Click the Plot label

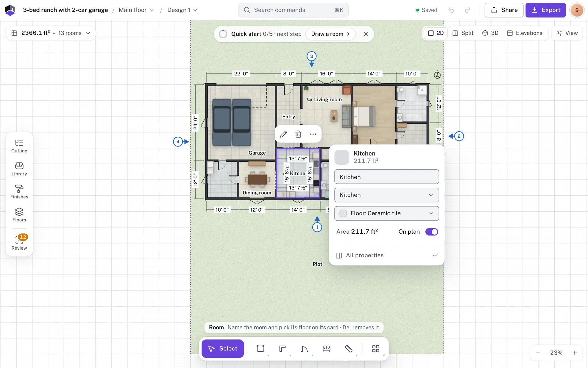(317, 264)
